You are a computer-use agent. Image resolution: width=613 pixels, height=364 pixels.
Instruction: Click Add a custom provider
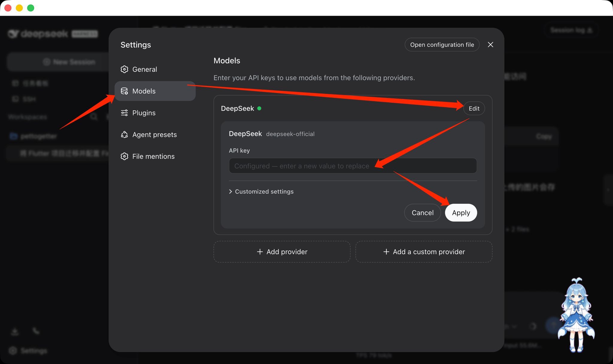click(x=424, y=252)
